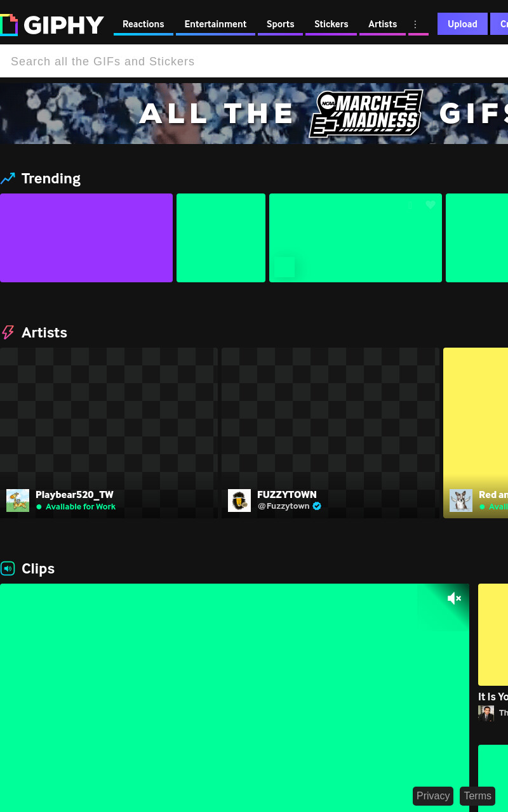The height and width of the screenshot is (812, 508).
Task: Open Playbear520_TW artist name
Action: coord(74,495)
